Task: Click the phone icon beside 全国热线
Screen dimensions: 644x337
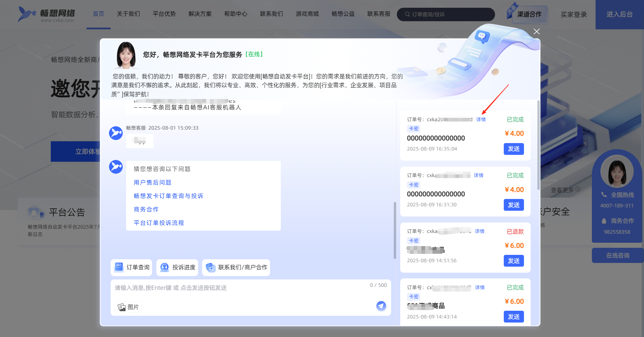Action: pyautogui.click(x=604, y=195)
